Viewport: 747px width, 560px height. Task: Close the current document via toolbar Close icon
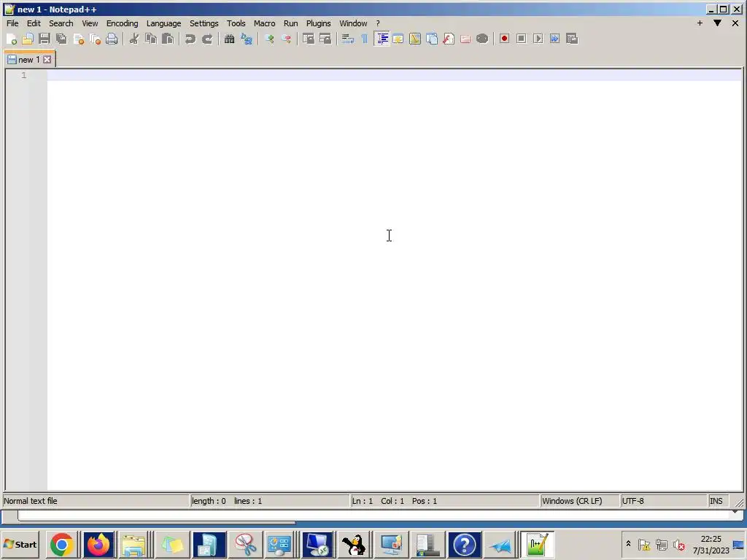(x=79, y=39)
